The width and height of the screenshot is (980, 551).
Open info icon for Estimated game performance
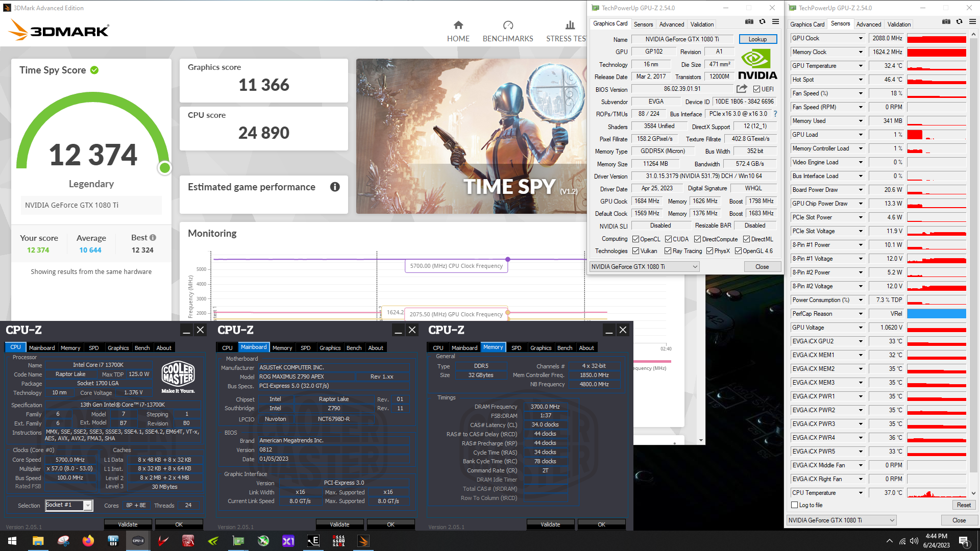click(x=335, y=187)
